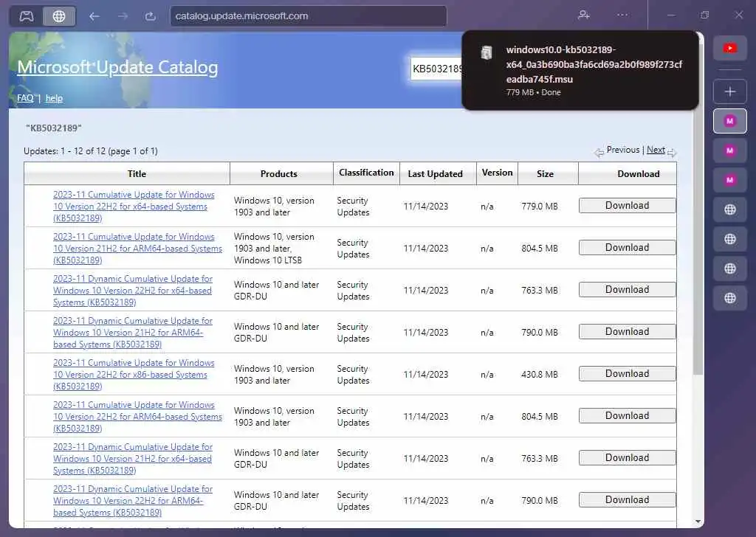Click the KB5032189 search box
Screen dimensions: 756x537
tap(436, 69)
